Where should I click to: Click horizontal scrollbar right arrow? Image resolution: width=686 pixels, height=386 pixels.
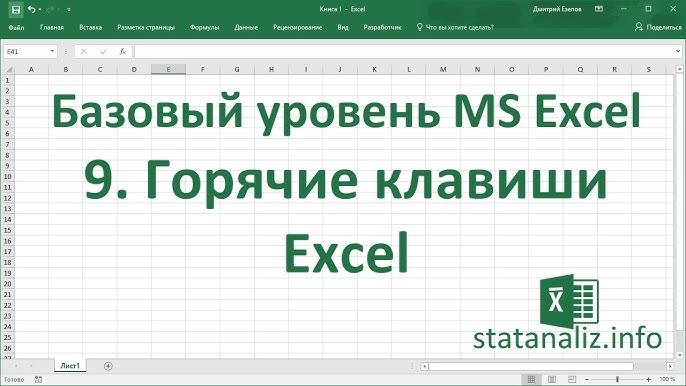coord(670,366)
